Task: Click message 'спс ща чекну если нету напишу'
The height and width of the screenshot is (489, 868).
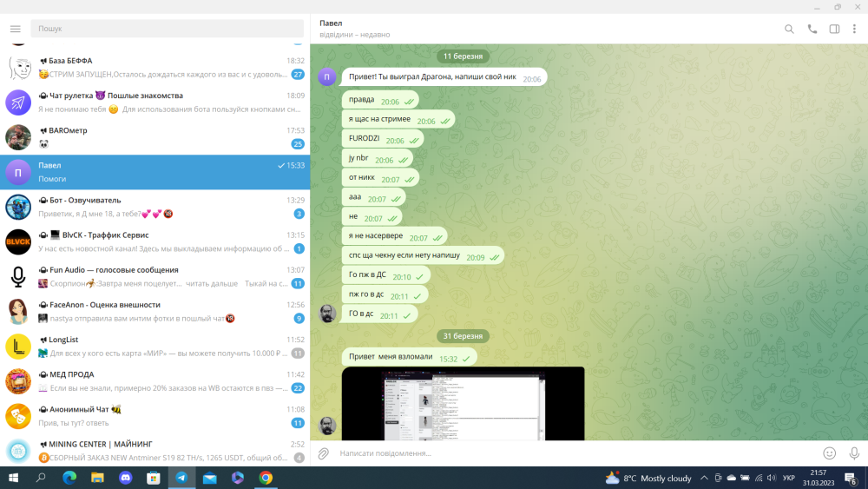Action: [x=423, y=255]
